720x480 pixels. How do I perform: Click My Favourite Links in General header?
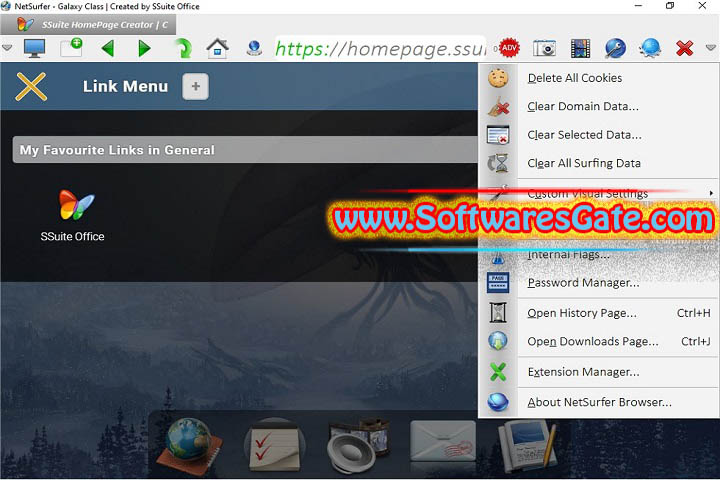click(245, 150)
